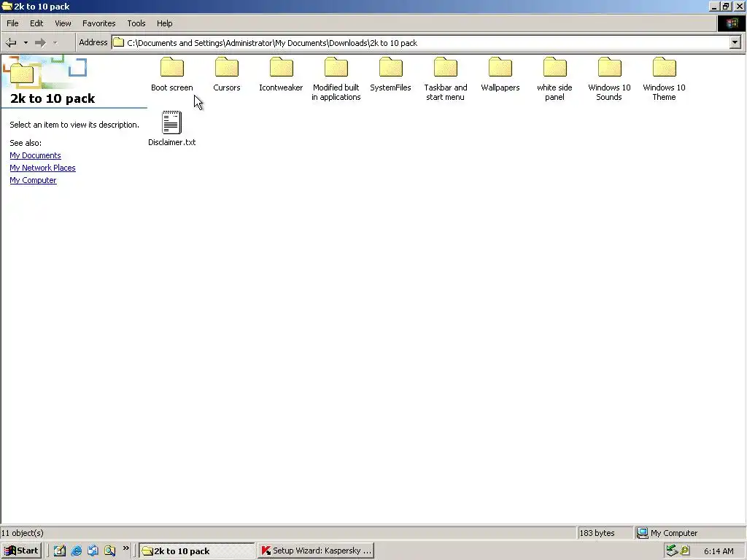The height and width of the screenshot is (560, 747).
Task: Follow the My Network Places link
Action: click(x=42, y=168)
